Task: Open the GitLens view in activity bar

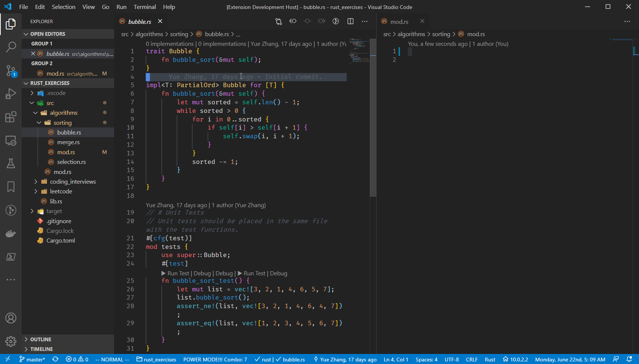Action: 11,210
